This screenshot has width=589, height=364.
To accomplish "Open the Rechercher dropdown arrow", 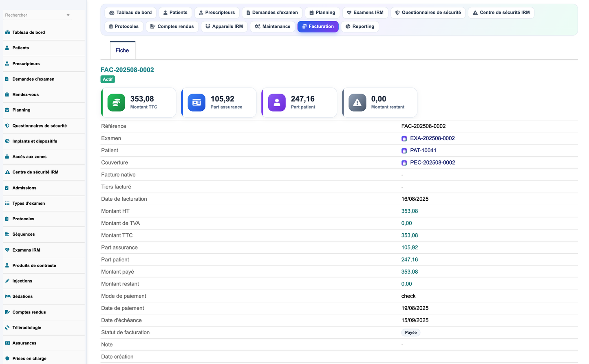I will point(68,15).
